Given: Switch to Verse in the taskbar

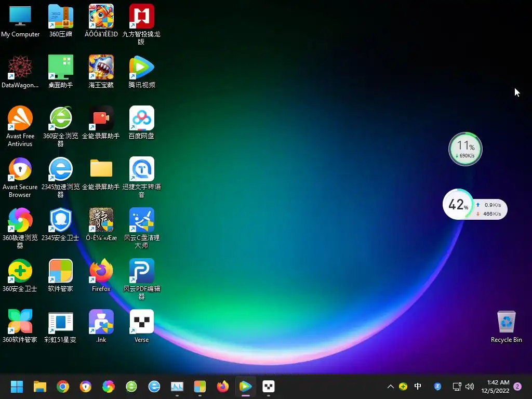Looking at the screenshot, I should pyautogui.click(x=269, y=387).
